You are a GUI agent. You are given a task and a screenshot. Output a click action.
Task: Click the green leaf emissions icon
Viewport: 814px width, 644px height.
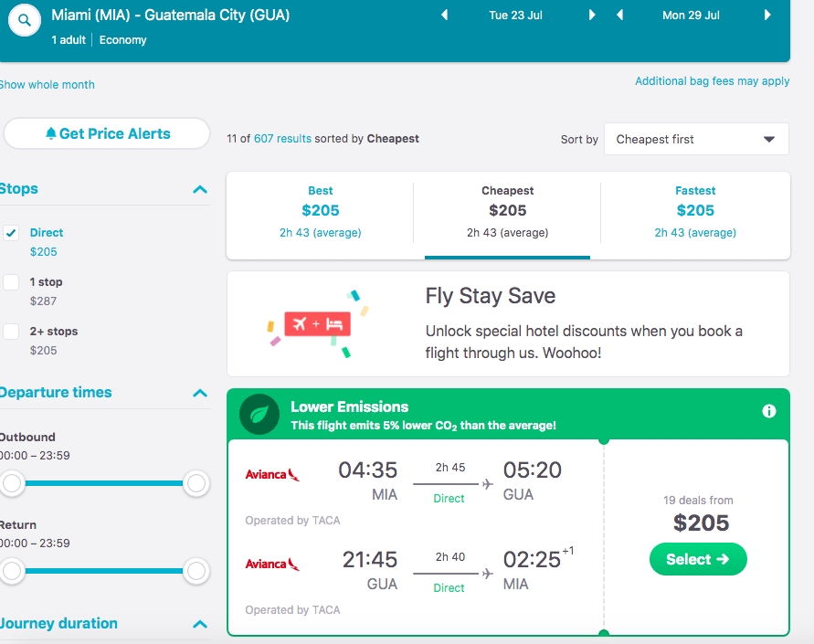point(259,414)
